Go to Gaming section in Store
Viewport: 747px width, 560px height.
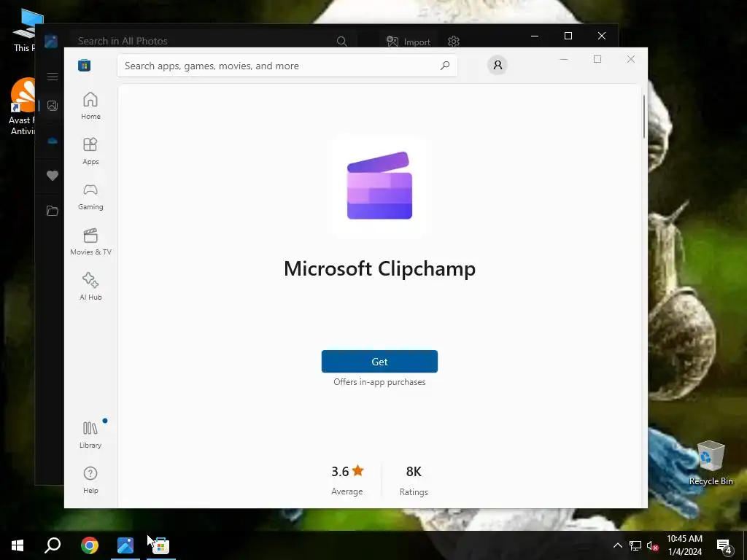pos(90,196)
